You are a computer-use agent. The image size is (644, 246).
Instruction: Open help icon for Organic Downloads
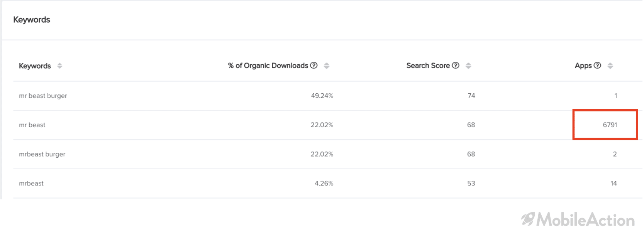(314, 66)
